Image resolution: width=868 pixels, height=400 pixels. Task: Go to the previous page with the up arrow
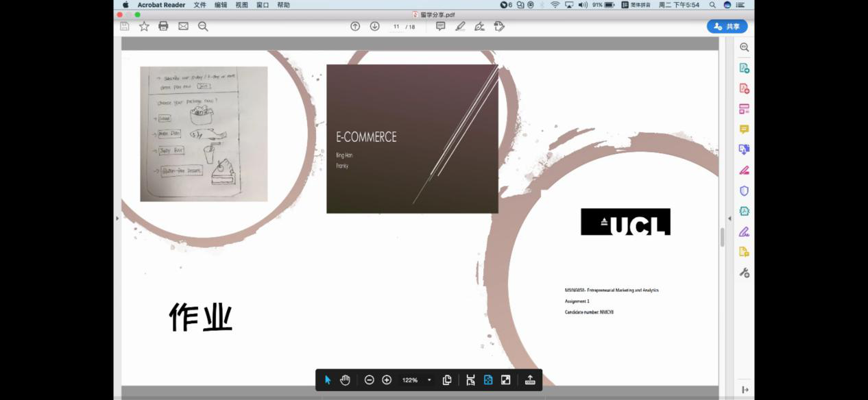click(355, 26)
